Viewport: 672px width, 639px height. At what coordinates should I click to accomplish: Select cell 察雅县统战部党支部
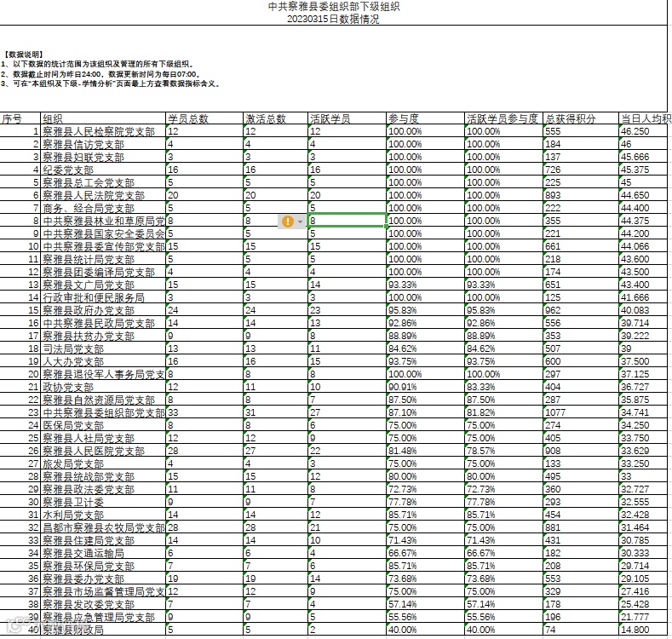(103, 476)
